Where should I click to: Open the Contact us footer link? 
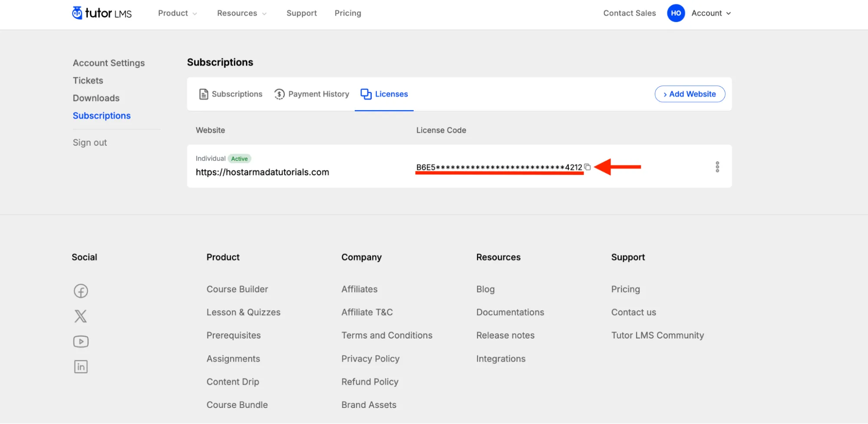(634, 312)
